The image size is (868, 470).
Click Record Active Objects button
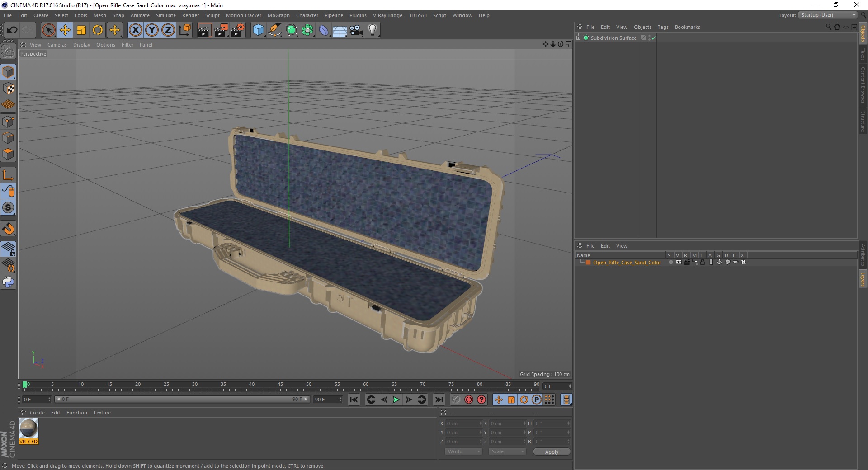456,399
